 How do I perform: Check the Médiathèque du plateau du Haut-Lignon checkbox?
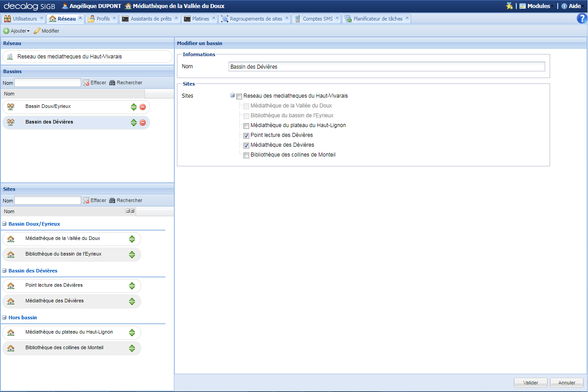click(x=246, y=126)
